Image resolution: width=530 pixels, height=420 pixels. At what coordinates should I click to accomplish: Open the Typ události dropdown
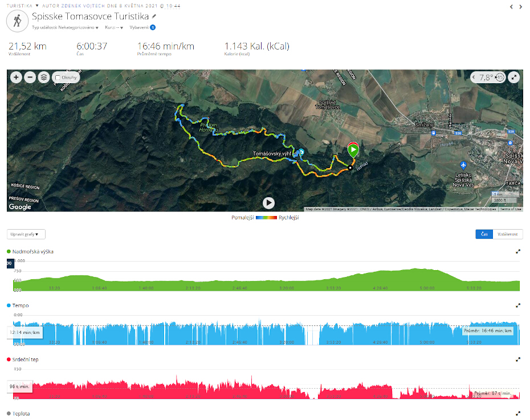point(65,27)
